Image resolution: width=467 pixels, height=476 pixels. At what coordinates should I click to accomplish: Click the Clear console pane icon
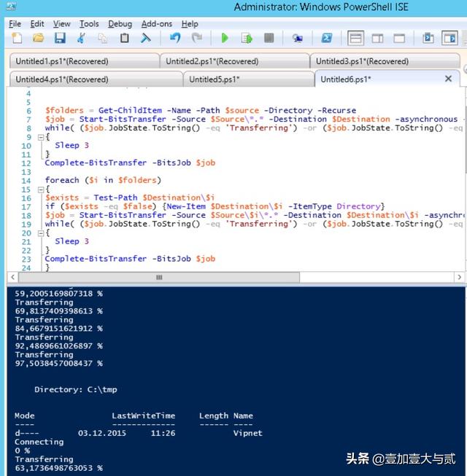pyautogui.click(x=145, y=38)
